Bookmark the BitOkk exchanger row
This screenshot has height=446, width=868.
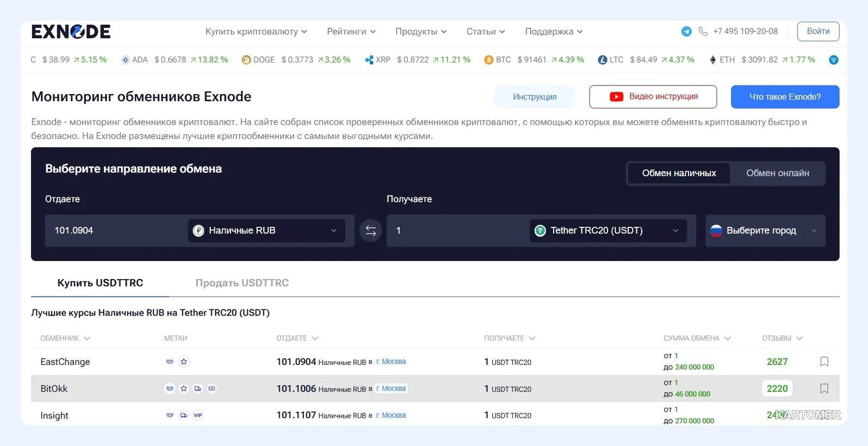point(824,388)
